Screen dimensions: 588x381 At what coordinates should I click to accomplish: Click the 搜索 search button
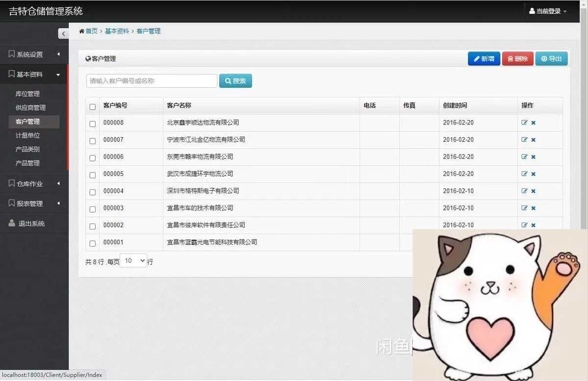(x=236, y=81)
